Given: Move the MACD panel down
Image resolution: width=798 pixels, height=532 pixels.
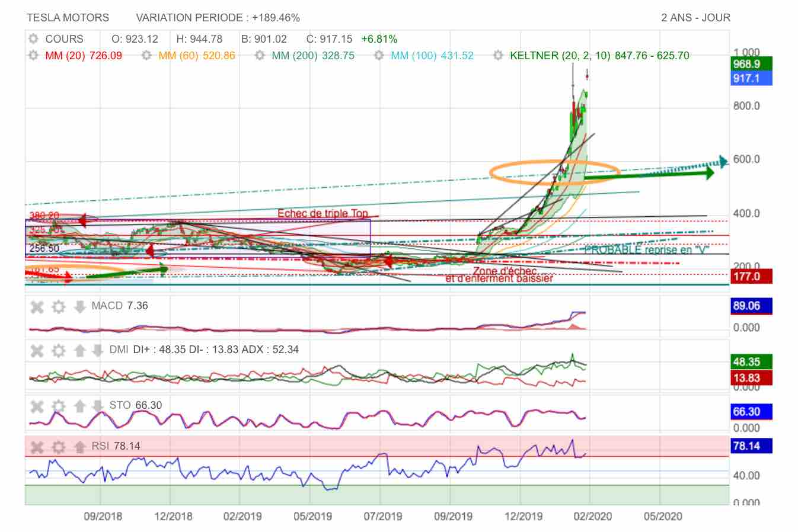Looking at the screenshot, I should 79,307.
